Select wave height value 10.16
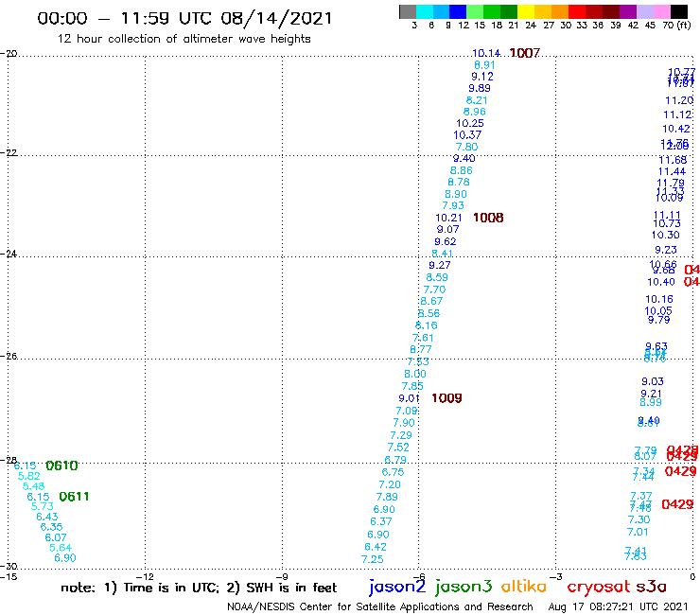Screen dimensions: 700x615 tap(659, 299)
